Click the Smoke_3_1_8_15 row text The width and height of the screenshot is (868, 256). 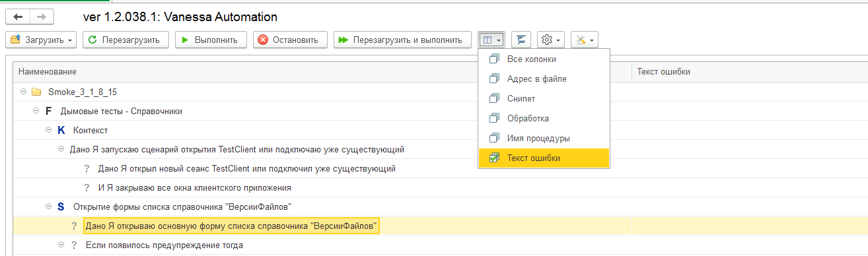point(83,92)
